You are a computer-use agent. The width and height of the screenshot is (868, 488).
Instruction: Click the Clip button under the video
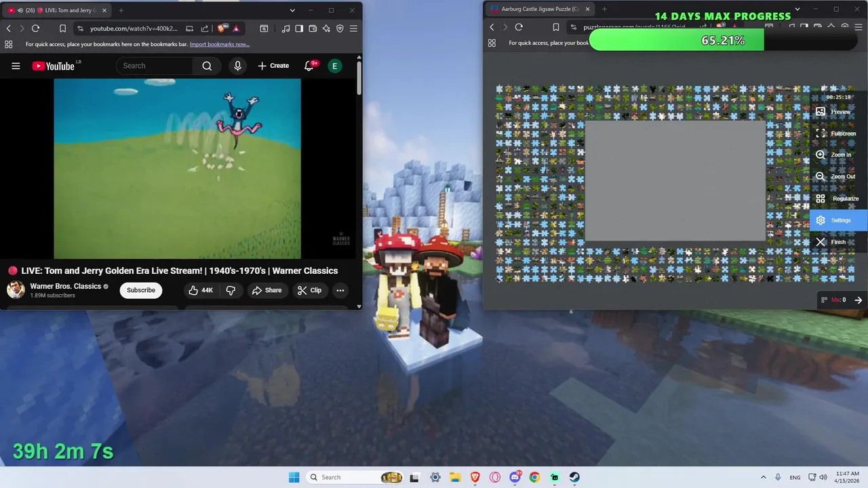pyautogui.click(x=309, y=290)
